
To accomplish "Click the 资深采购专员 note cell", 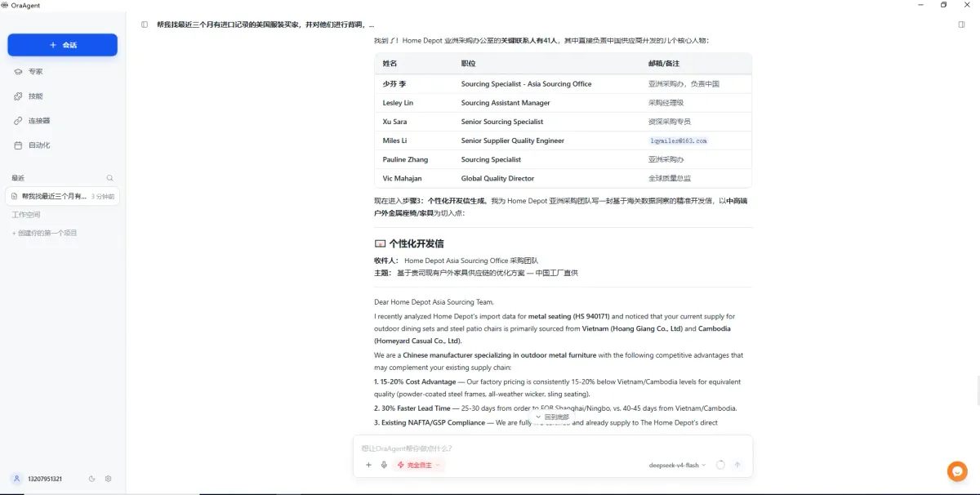I will tap(670, 122).
